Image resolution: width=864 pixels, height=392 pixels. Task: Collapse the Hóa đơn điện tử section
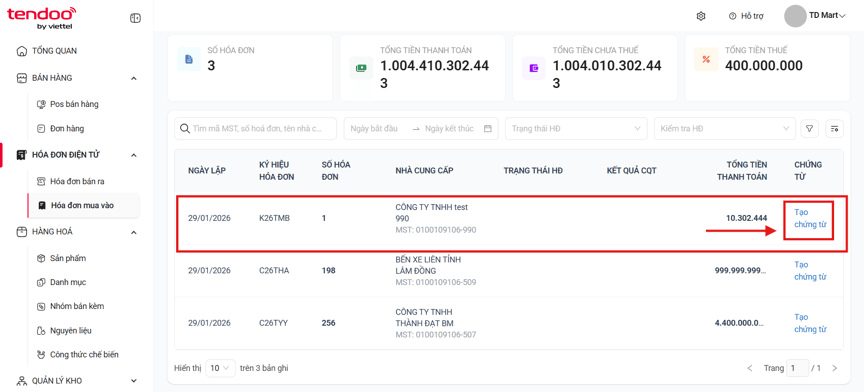tap(133, 155)
